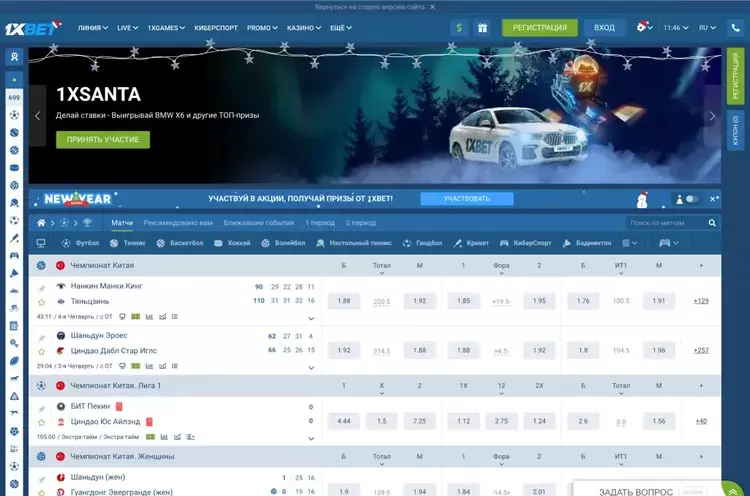Show previous banner slide with left arrow
This screenshot has width=750, height=496.
tap(37, 116)
